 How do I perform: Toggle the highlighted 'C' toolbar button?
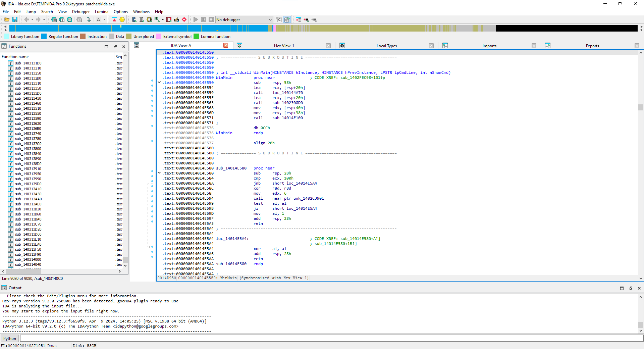[x=287, y=20]
